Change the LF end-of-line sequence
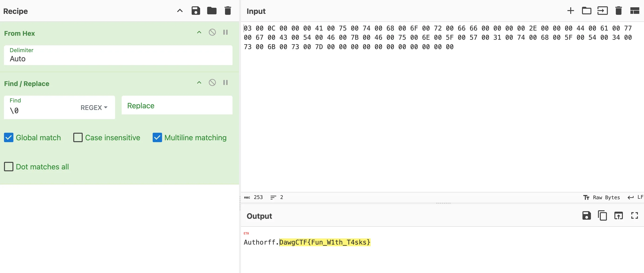 point(636,197)
